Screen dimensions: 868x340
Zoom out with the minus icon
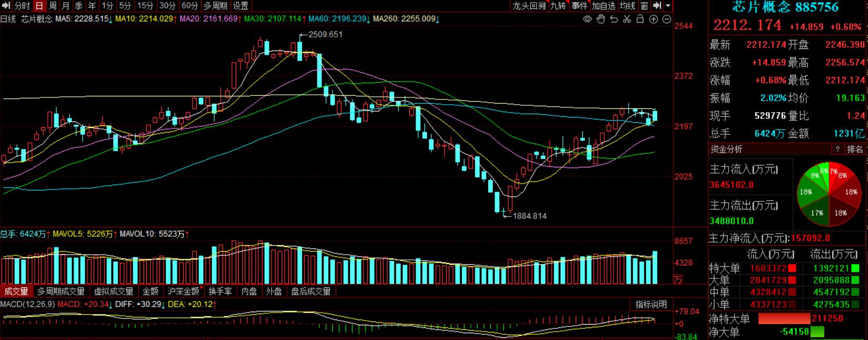[x=667, y=19]
